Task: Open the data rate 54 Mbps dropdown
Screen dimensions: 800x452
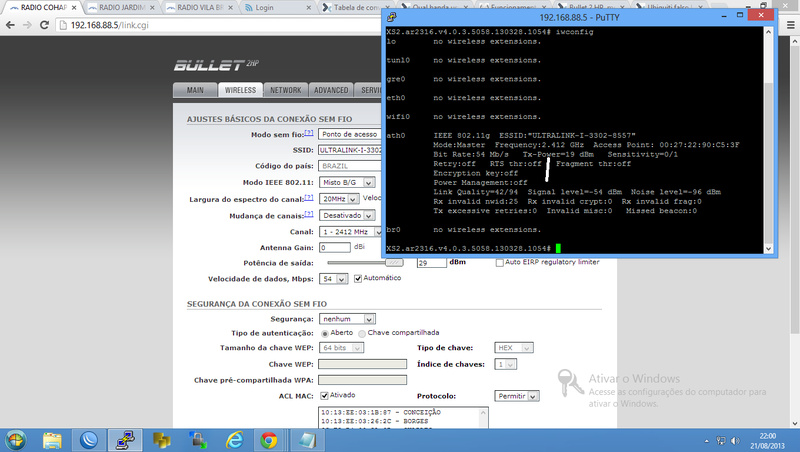Action: coord(334,279)
